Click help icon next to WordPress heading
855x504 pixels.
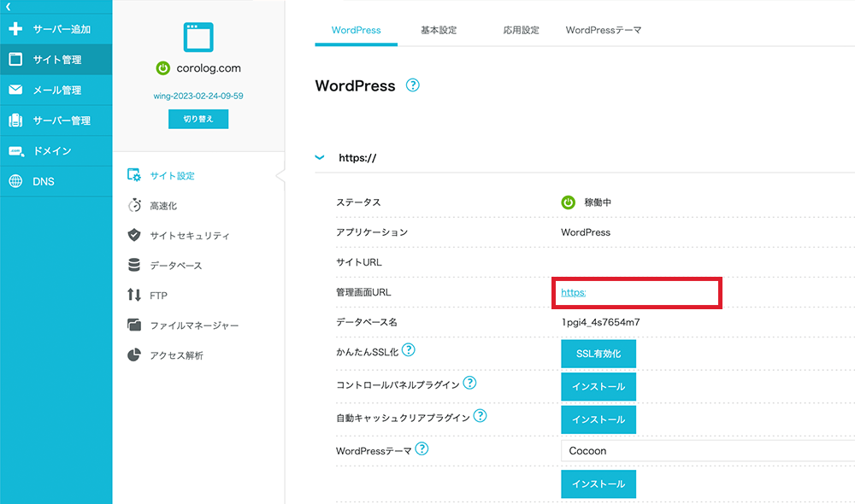tap(413, 85)
